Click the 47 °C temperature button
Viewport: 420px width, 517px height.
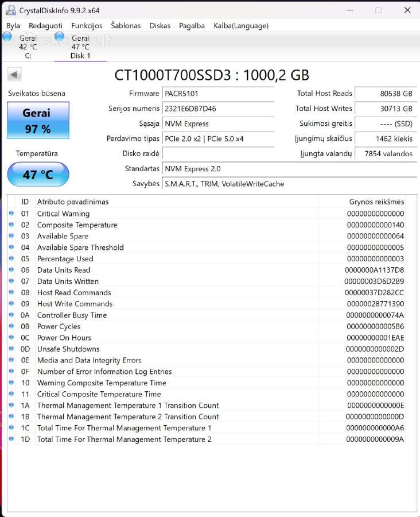pyautogui.click(x=38, y=174)
